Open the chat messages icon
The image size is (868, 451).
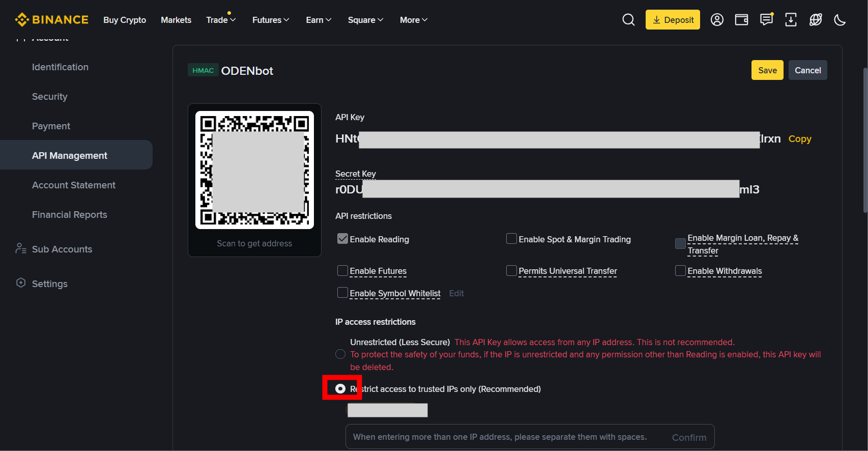(766, 20)
